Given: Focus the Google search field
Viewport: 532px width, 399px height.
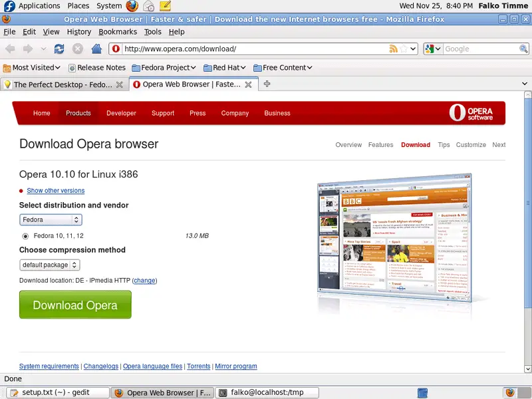Looking at the screenshot, I should coord(481,49).
